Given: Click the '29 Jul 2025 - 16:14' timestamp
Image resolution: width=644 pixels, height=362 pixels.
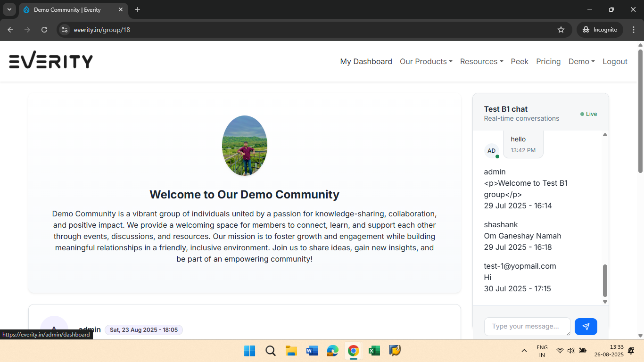Looking at the screenshot, I should pos(518,206).
